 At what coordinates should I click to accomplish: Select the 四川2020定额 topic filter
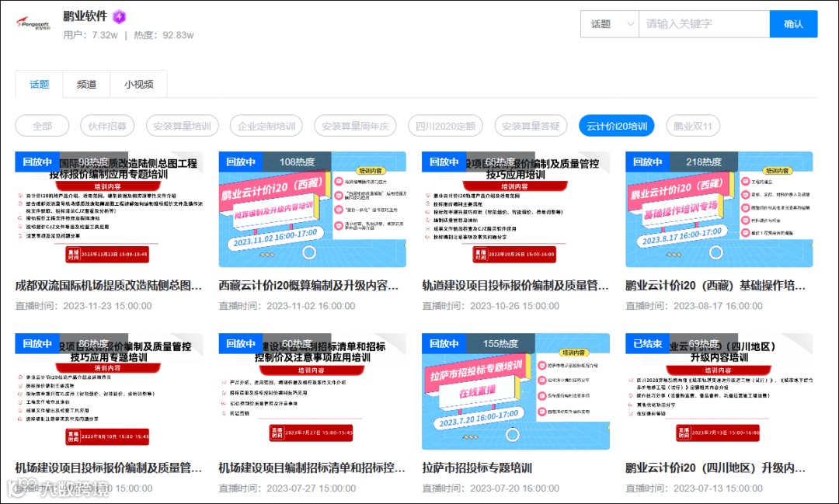click(445, 127)
